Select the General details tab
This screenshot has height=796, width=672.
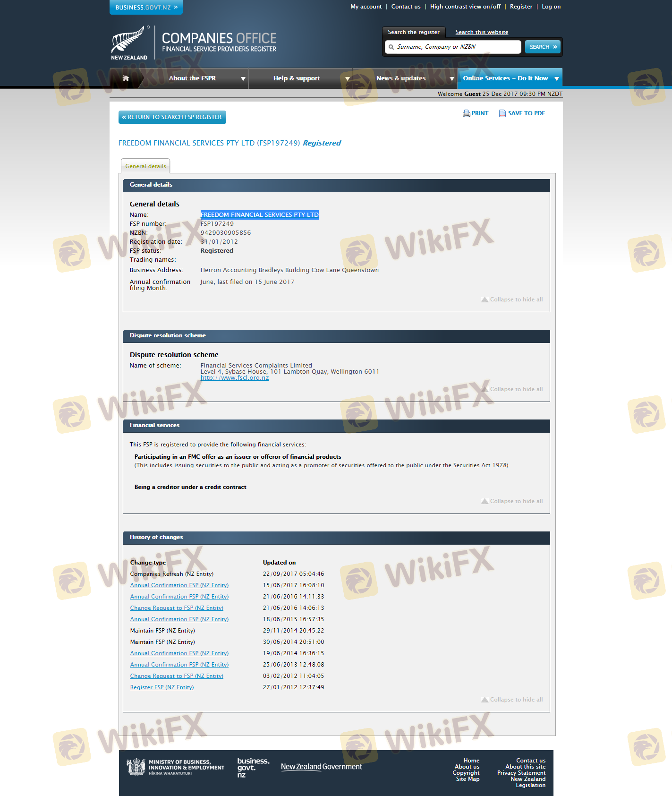[145, 166]
